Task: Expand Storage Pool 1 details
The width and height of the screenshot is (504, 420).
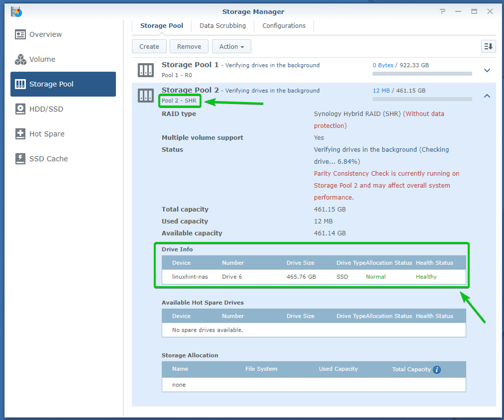Action: click(486, 70)
